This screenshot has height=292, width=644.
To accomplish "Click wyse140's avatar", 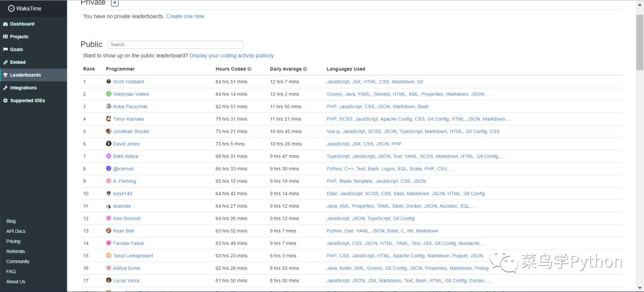I will pos(109,193).
